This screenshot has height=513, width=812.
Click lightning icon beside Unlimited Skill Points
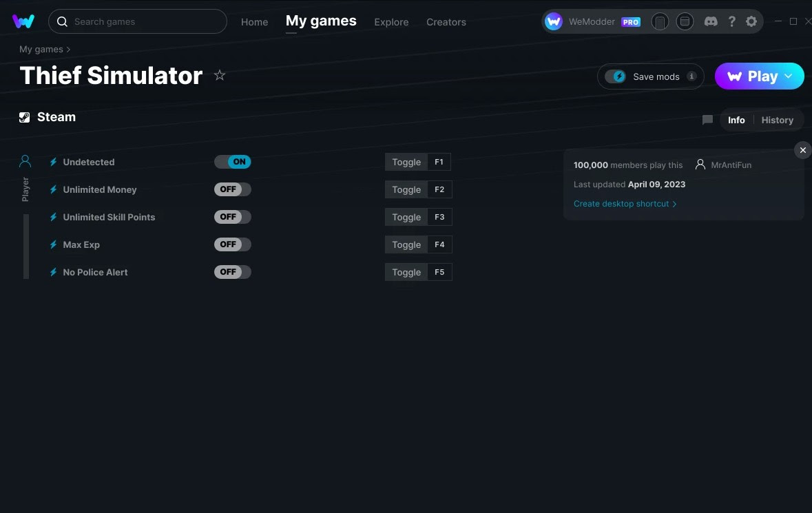point(53,216)
